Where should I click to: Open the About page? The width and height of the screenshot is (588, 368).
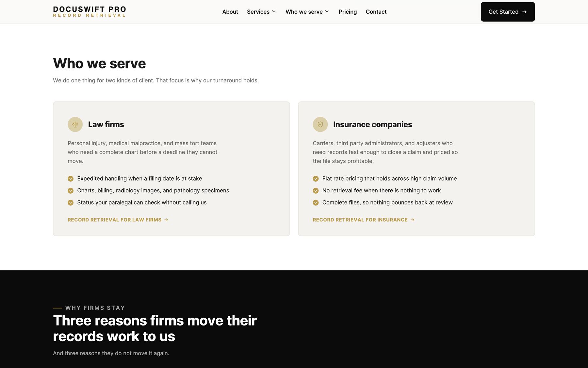(x=230, y=12)
